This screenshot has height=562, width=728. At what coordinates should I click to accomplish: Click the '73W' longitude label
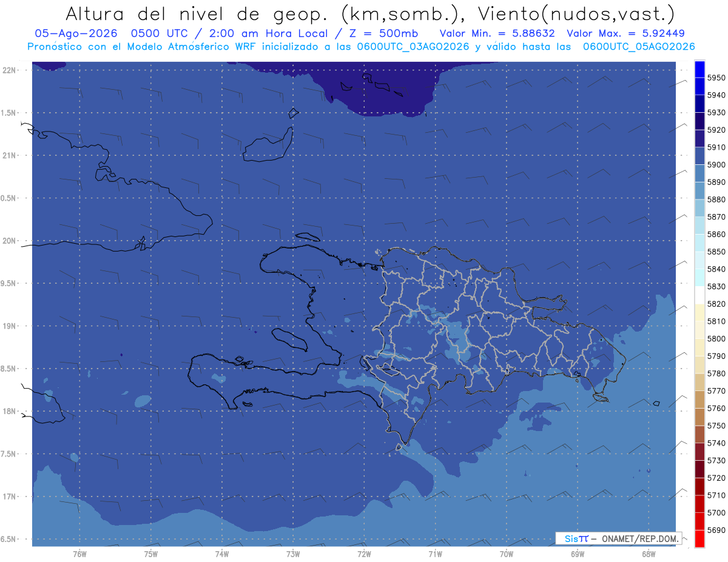click(x=292, y=554)
